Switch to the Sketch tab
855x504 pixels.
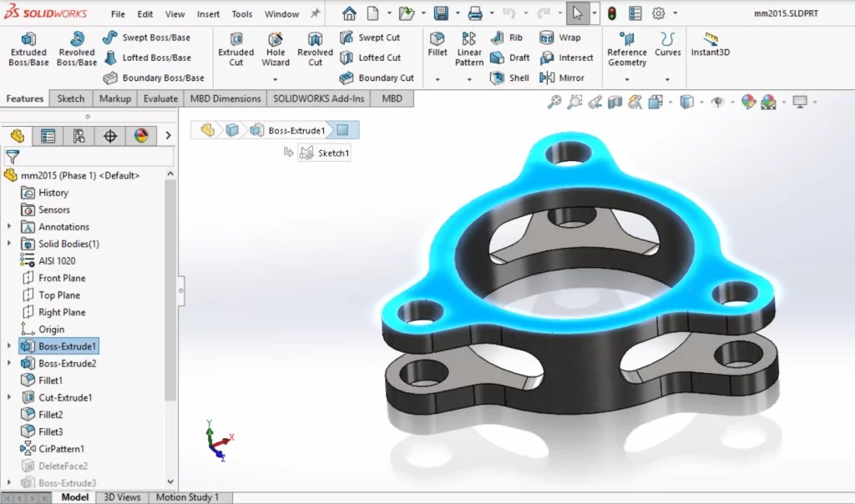pos(71,98)
